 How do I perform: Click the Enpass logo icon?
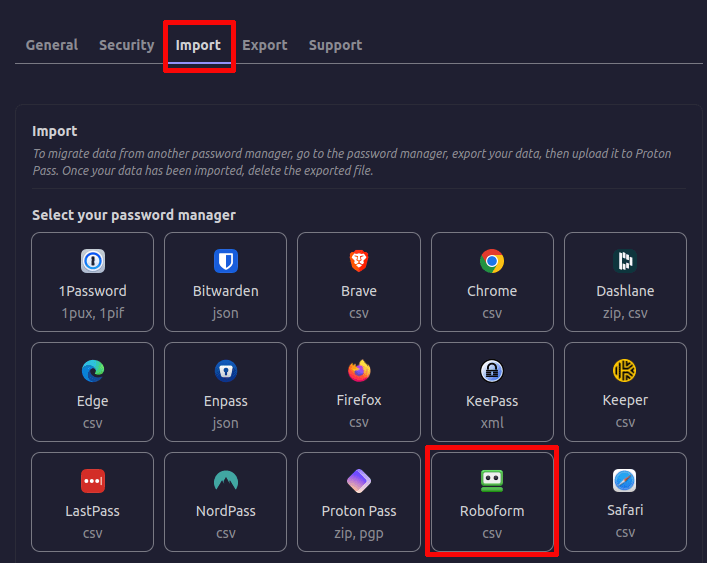[x=225, y=371]
